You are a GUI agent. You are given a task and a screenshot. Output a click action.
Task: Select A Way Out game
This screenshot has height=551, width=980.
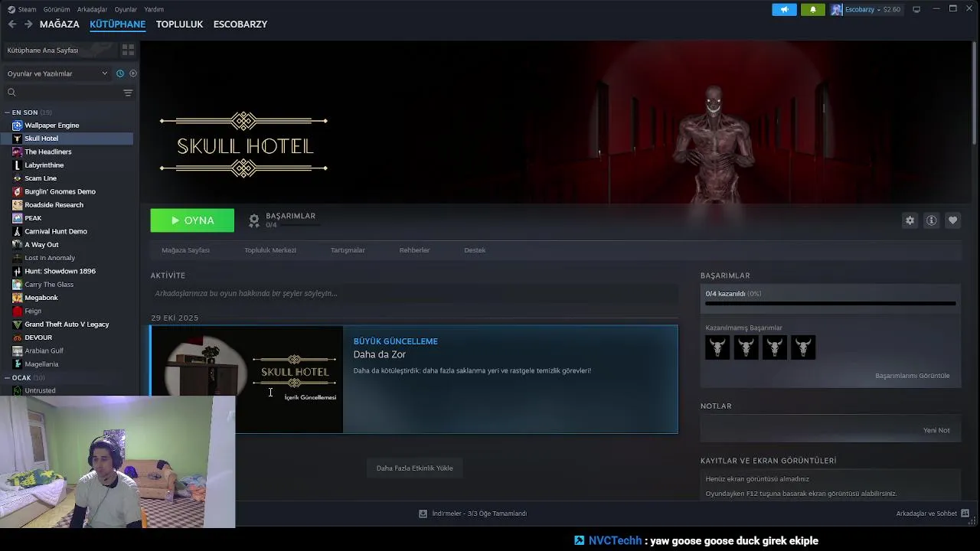(x=41, y=245)
